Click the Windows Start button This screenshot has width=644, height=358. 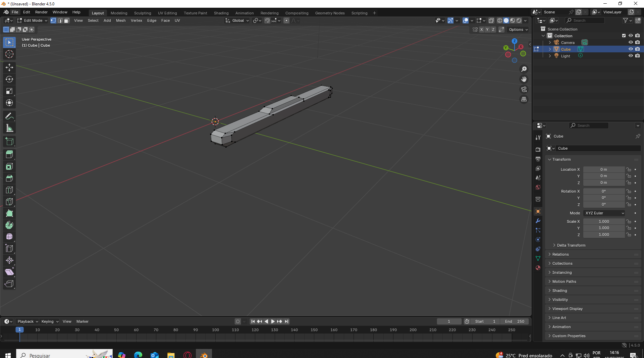(x=8, y=355)
